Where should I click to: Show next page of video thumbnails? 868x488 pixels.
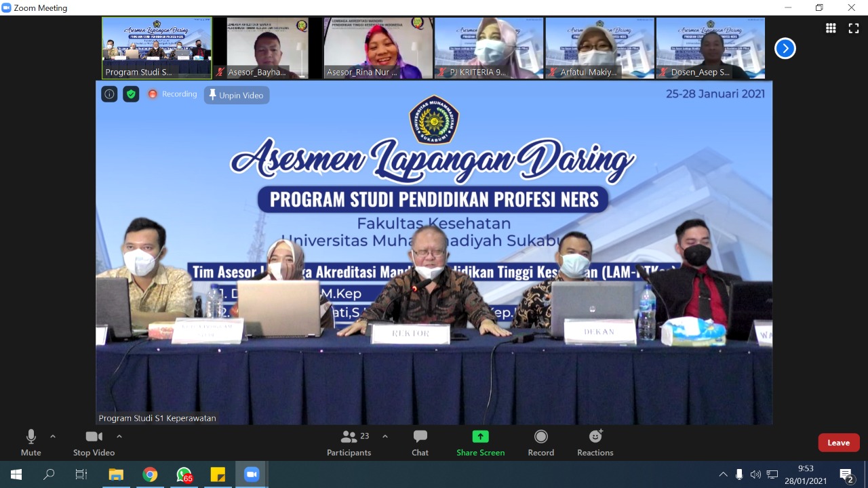coord(785,48)
